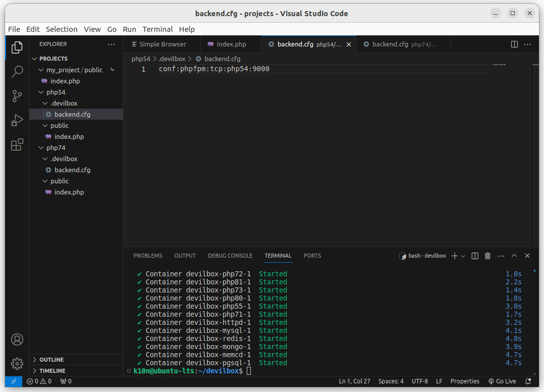Click the errors and warnings counter
Image resolution: width=544 pixels, height=392 pixels.
[39, 381]
